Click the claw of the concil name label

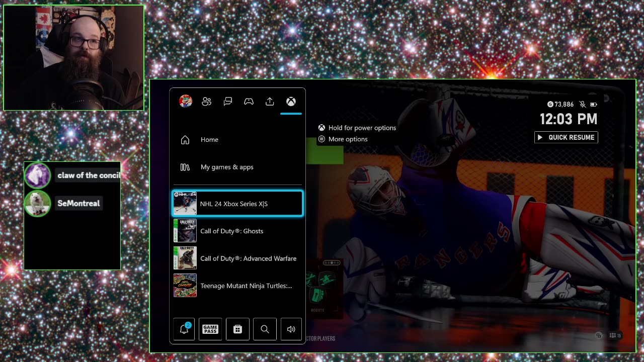[88, 175]
